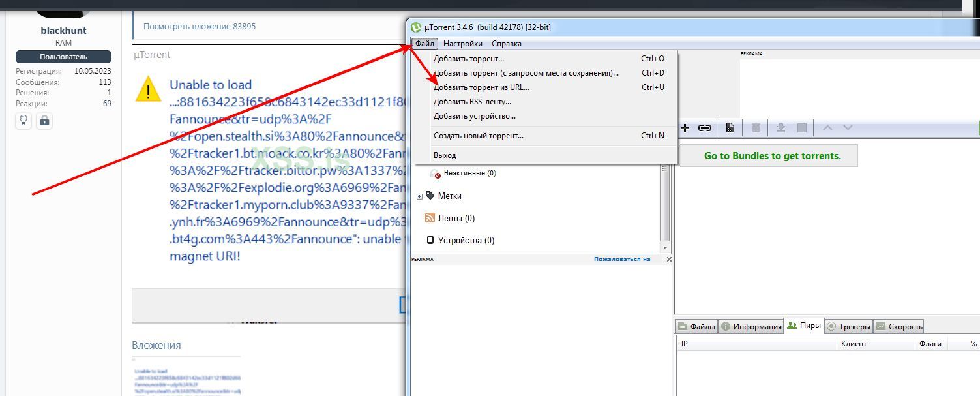Viewport: 980px width, 396px height.
Task: Open the Справка menu
Action: [x=507, y=44]
